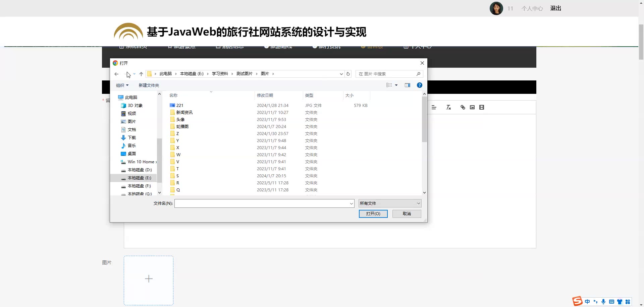Open the input method toolbox grid icon
Image resolution: width=644 pixels, height=307 pixels.
tap(628, 302)
